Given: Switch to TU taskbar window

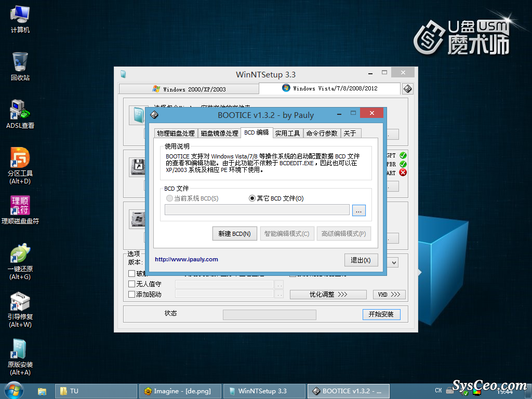Looking at the screenshot, I should point(96,391).
